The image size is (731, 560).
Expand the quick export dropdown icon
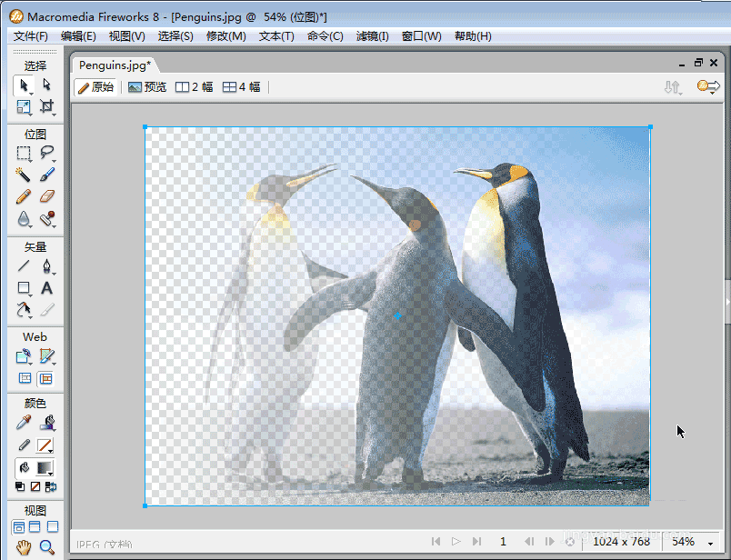tap(707, 87)
